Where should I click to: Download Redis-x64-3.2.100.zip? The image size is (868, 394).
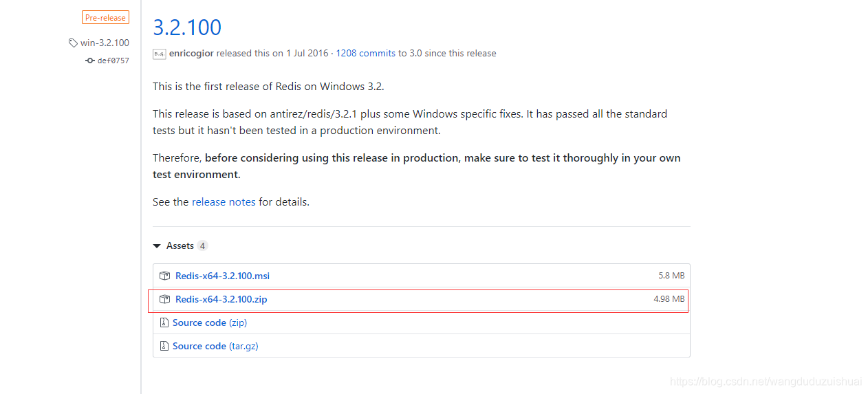pos(221,299)
